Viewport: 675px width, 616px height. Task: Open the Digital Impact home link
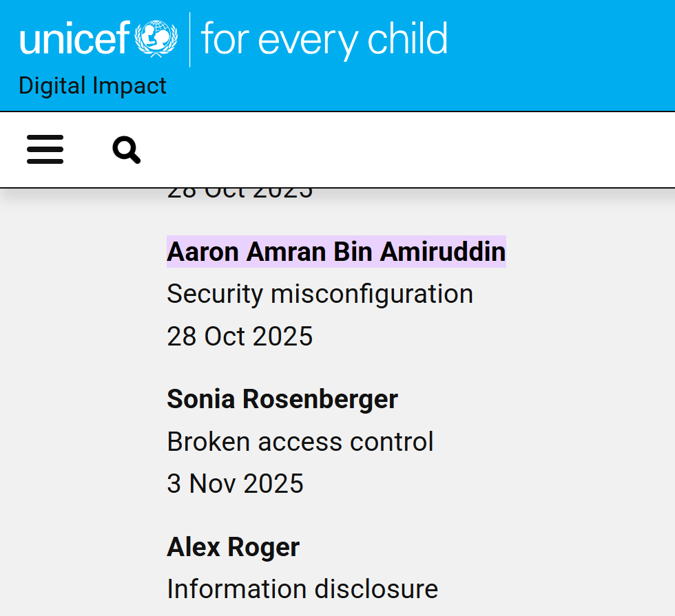(93, 85)
